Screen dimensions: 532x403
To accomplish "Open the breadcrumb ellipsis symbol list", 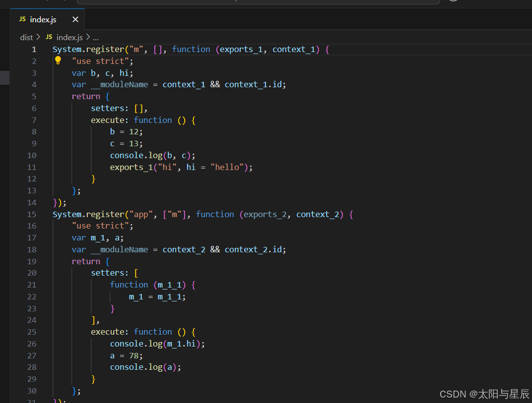I will [96, 38].
